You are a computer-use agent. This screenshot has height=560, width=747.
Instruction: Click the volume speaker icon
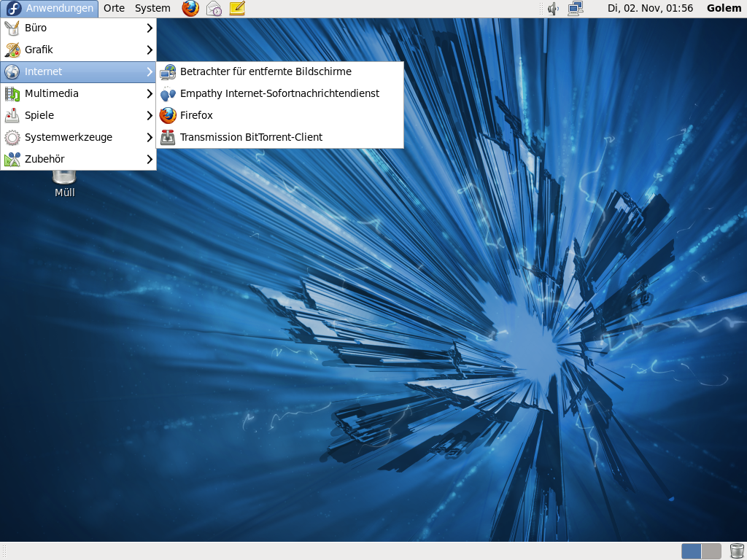click(x=553, y=9)
